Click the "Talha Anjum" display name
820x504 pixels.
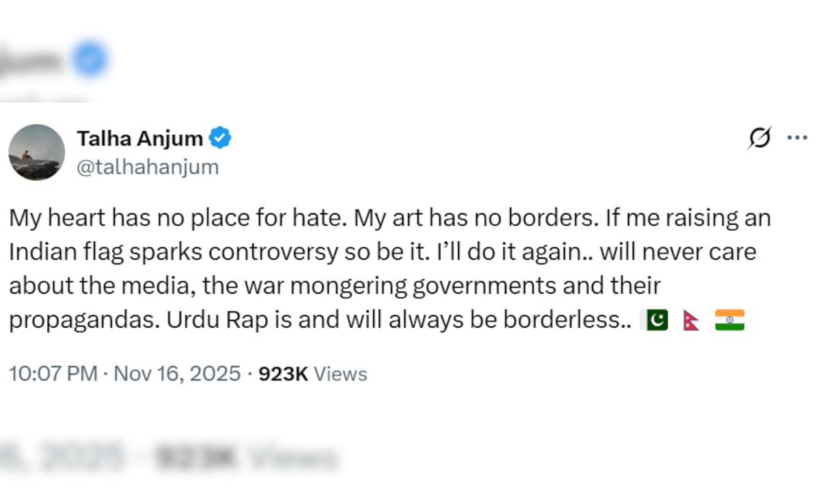139,139
